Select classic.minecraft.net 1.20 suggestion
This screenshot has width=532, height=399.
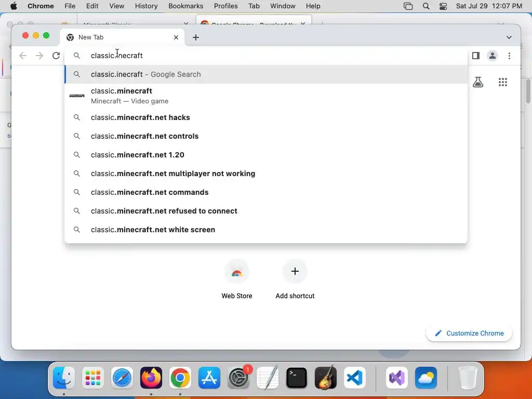(x=266, y=155)
